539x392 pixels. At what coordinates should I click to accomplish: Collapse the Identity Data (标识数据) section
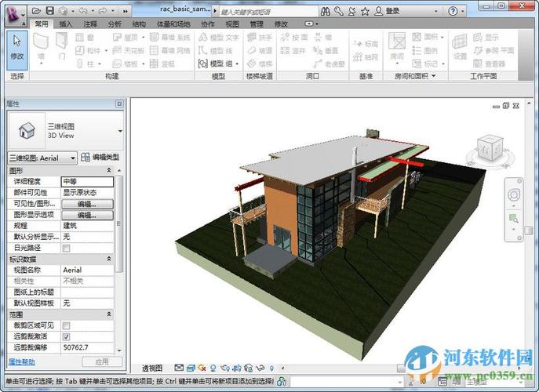pyautogui.click(x=108, y=259)
